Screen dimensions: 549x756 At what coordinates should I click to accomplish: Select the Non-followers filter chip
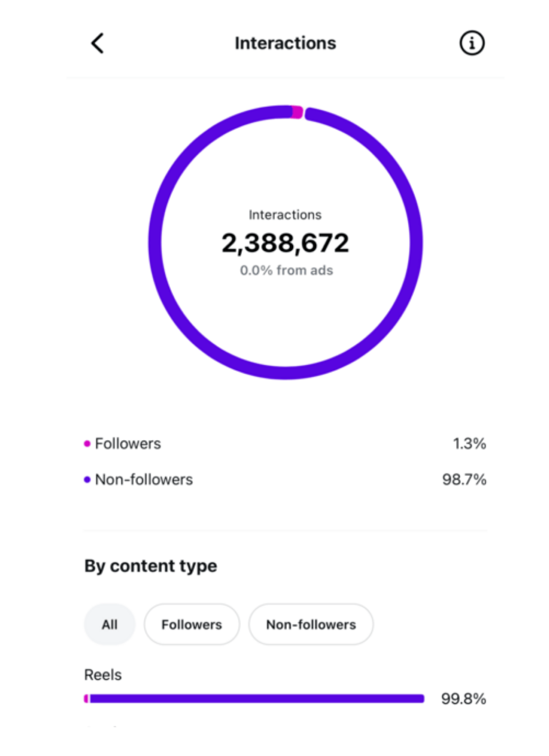[311, 624]
